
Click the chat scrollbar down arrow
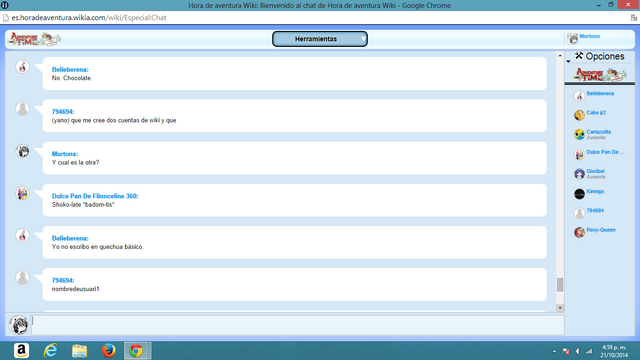click(x=560, y=308)
